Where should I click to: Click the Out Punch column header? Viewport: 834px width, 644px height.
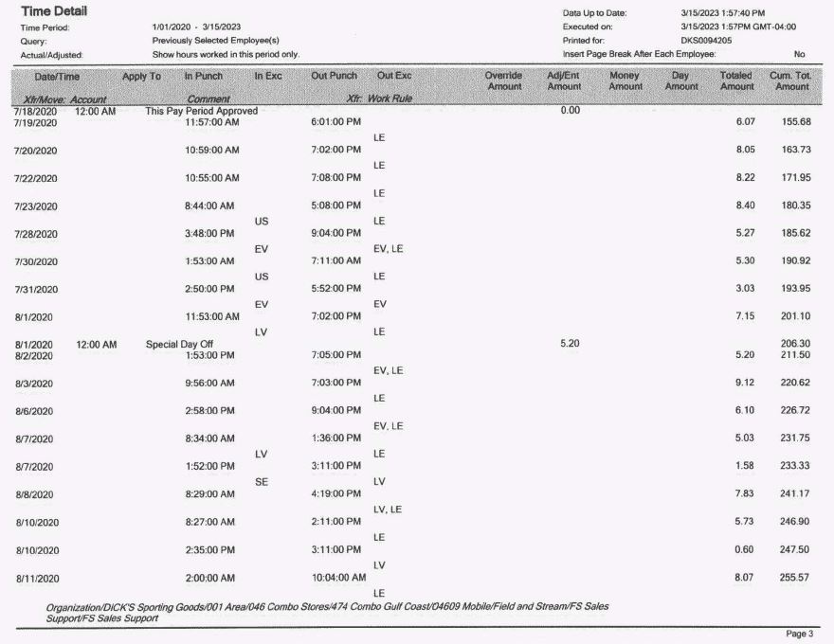pyautogui.click(x=335, y=76)
